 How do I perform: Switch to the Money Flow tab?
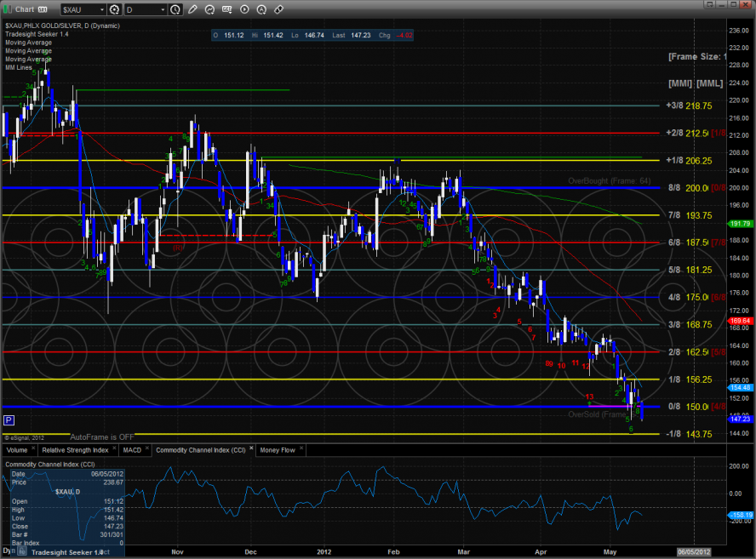(277, 448)
